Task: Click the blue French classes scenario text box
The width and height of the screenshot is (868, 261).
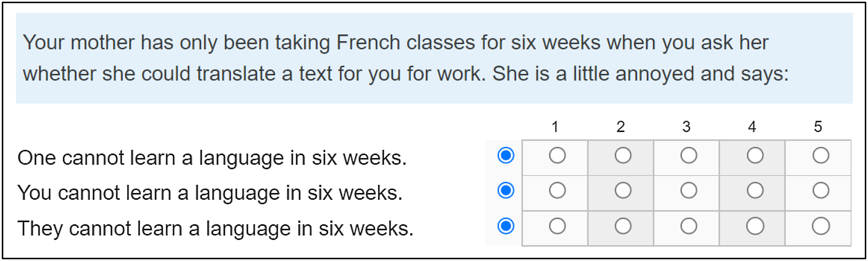Action: pyautogui.click(x=434, y=58)
